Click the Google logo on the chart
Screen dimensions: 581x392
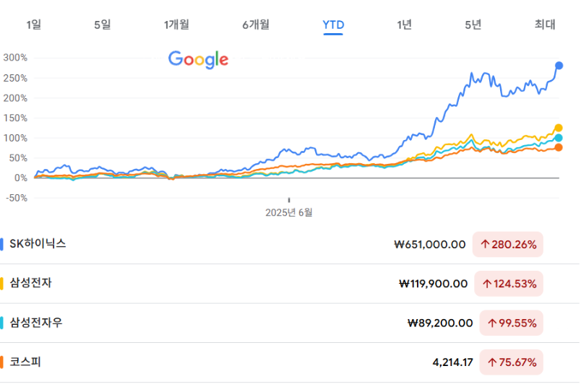pos(198,59)
